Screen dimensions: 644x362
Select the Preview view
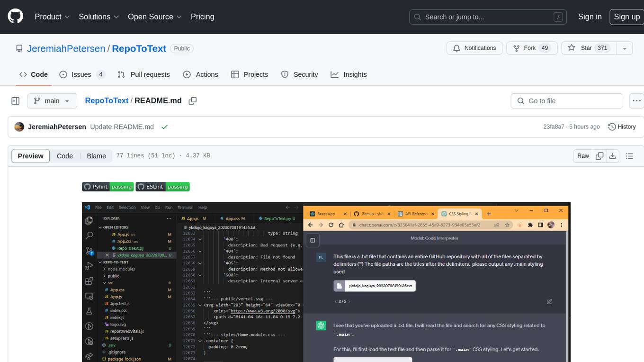31,156
